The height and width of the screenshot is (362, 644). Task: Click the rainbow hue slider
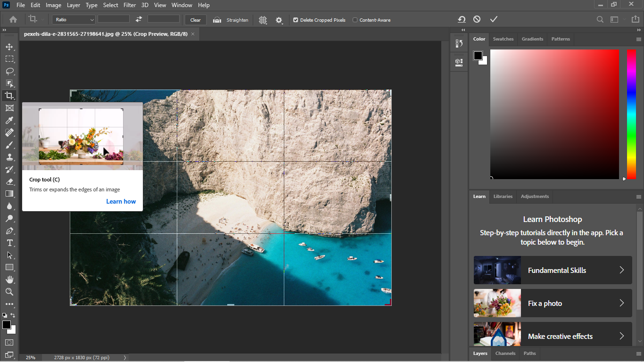(x=631, y=113)
